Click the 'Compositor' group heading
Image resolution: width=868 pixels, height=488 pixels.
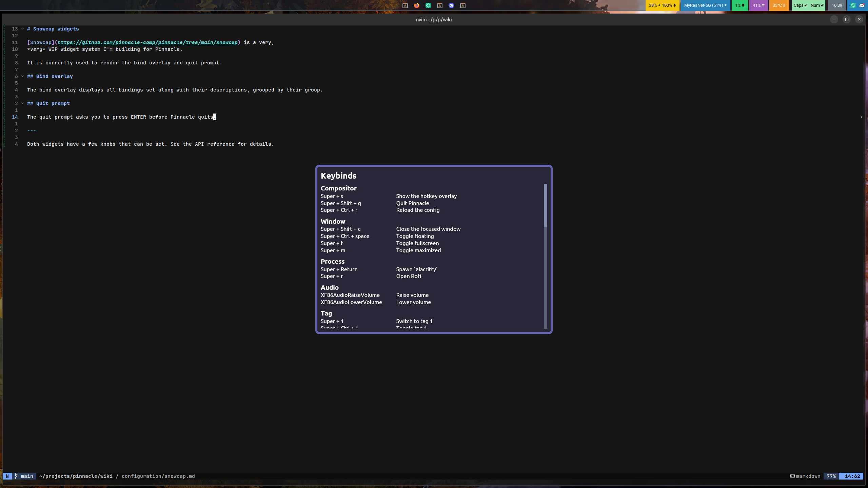(338, 188)
